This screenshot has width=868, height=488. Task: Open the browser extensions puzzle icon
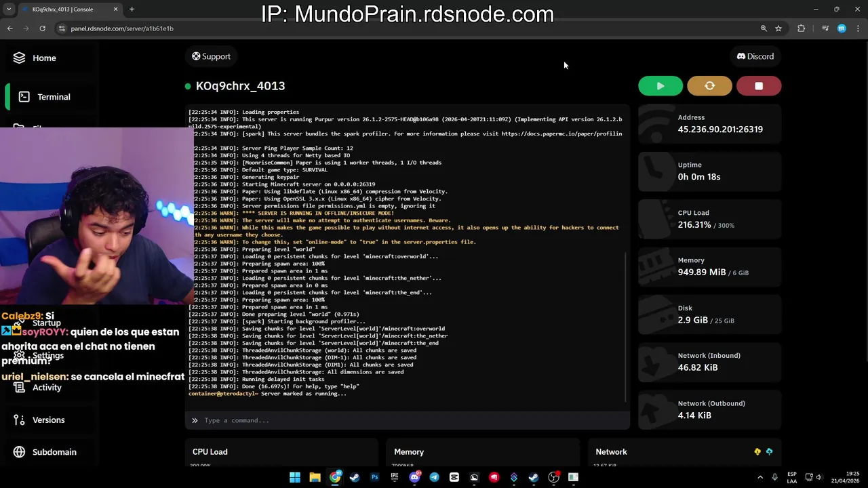pyautogui.click(x=802, y=28)
